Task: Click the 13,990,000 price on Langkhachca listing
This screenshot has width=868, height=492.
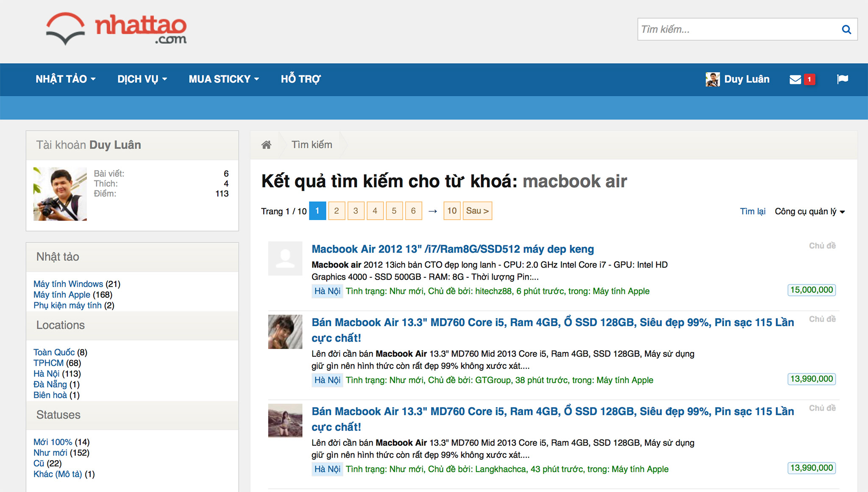Action: (x=812, y=468)
